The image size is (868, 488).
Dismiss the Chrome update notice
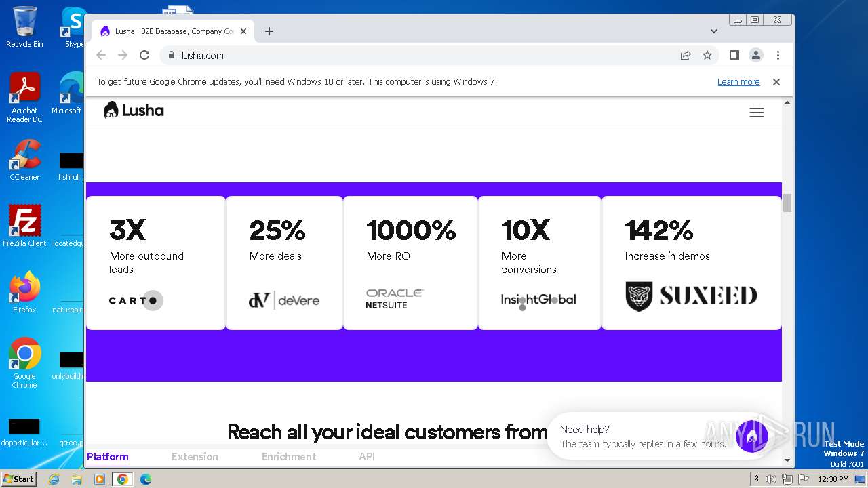(776, 81)
